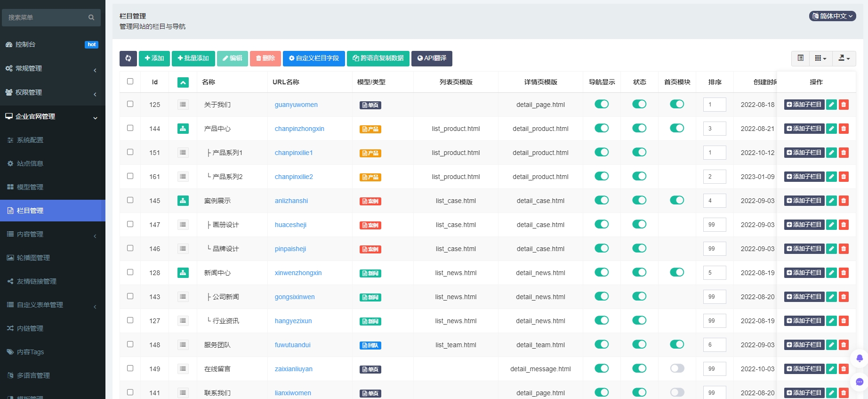Toggle homepage module switch for 案例展示
The width and height of the screenshot is (868, 399).
[x=677, y=200]
